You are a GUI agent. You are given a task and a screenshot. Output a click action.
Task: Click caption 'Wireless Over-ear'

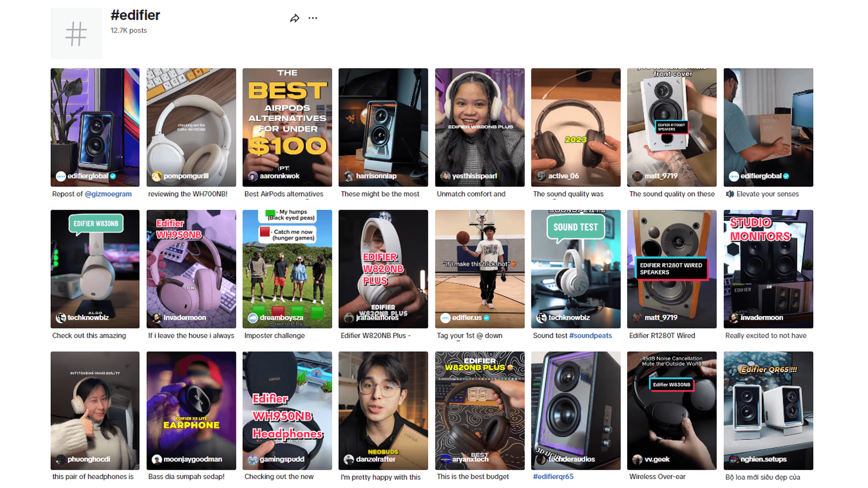point(657,476)
